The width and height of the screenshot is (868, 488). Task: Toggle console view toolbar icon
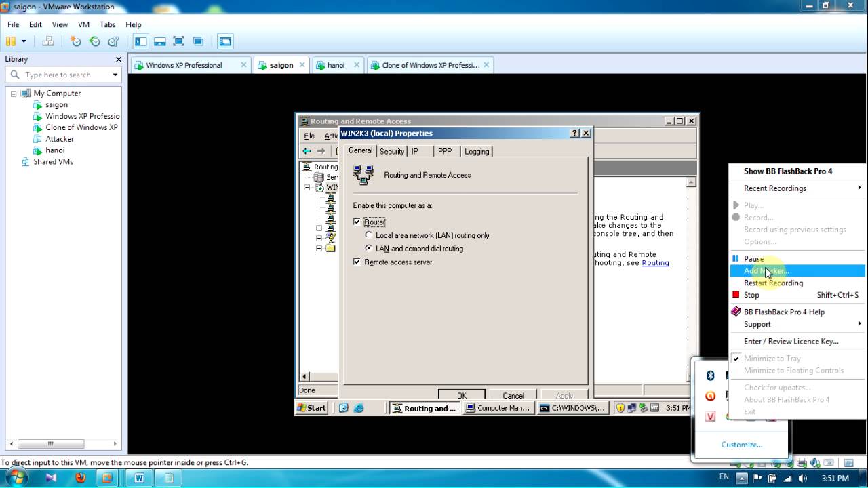(225, 41)
